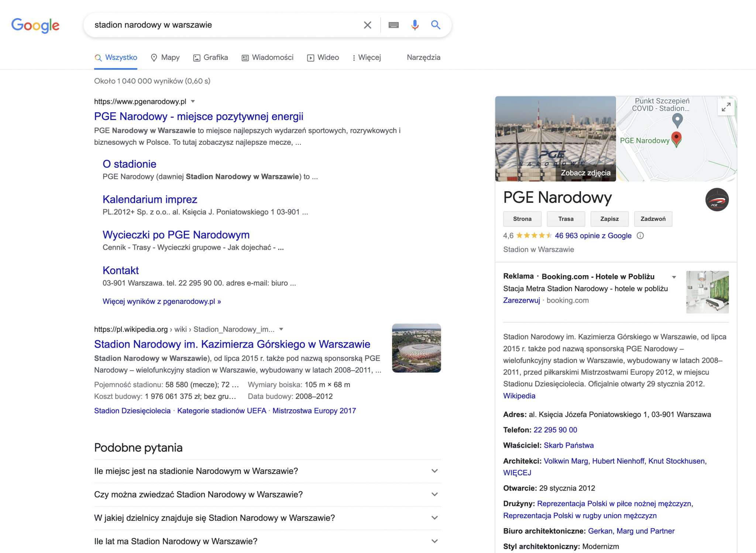Open the dropdown arrow next to the Wikipedia URL
This screenshot has width=756, height=553.
(281, 329)
